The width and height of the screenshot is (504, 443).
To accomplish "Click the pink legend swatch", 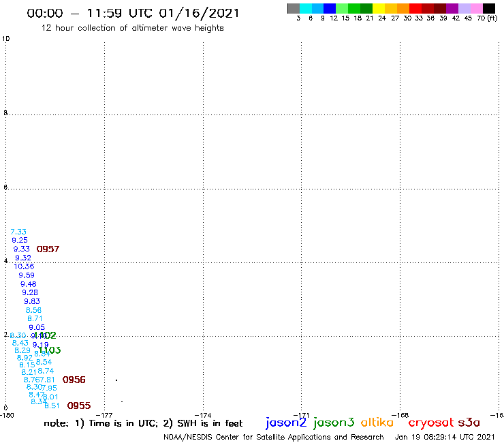I will point(477,8).
